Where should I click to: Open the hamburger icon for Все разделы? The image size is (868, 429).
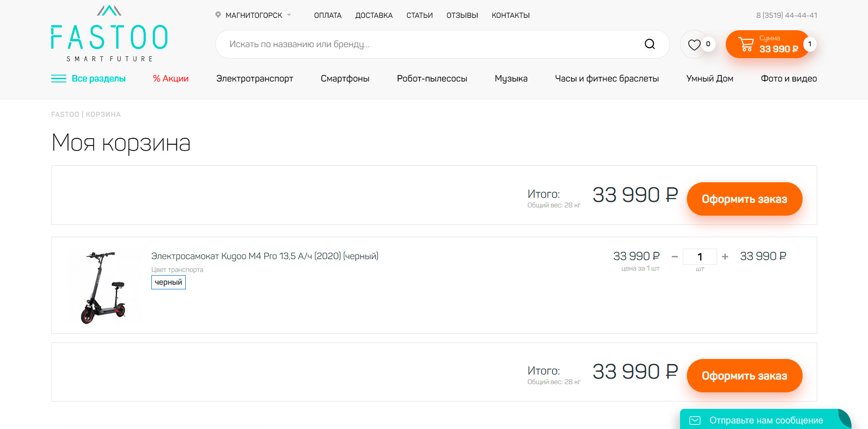coord(59,79)
